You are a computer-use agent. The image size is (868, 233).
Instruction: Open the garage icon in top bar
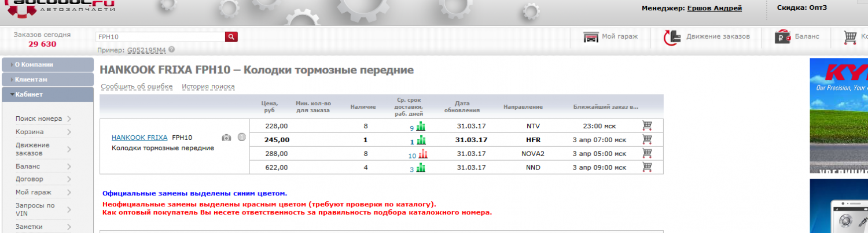(x=591, y=37)
